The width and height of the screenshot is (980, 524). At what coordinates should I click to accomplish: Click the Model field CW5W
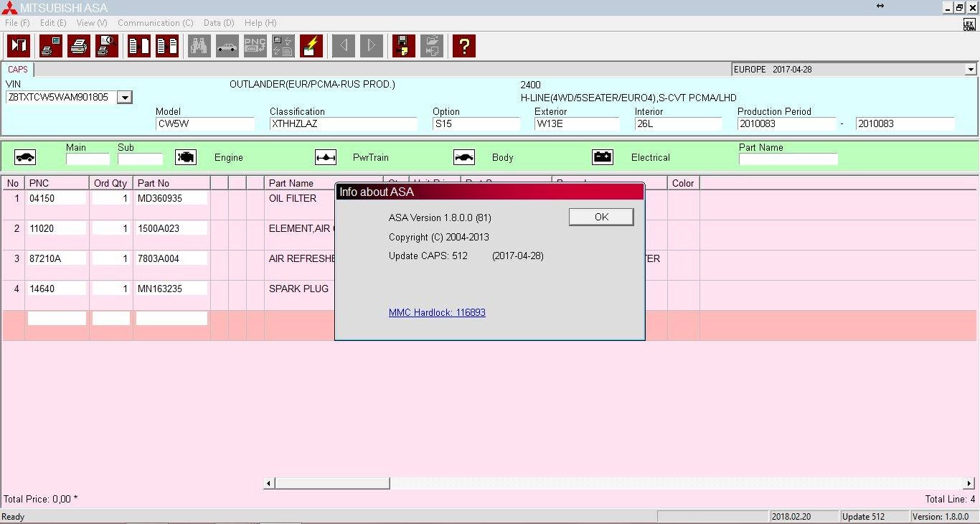[205, 123]
